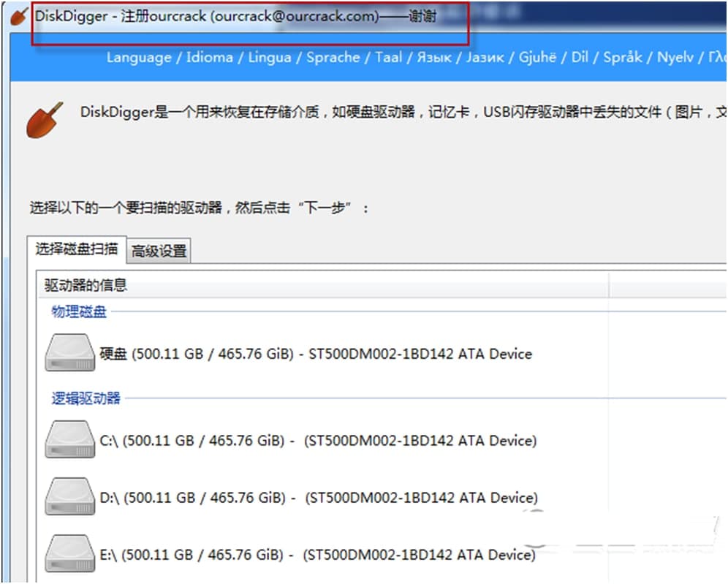Image resolution: width=728 pixels, height=584 pixels.
Task: Open the Language link in the blue bar
Action: point(137,58)
